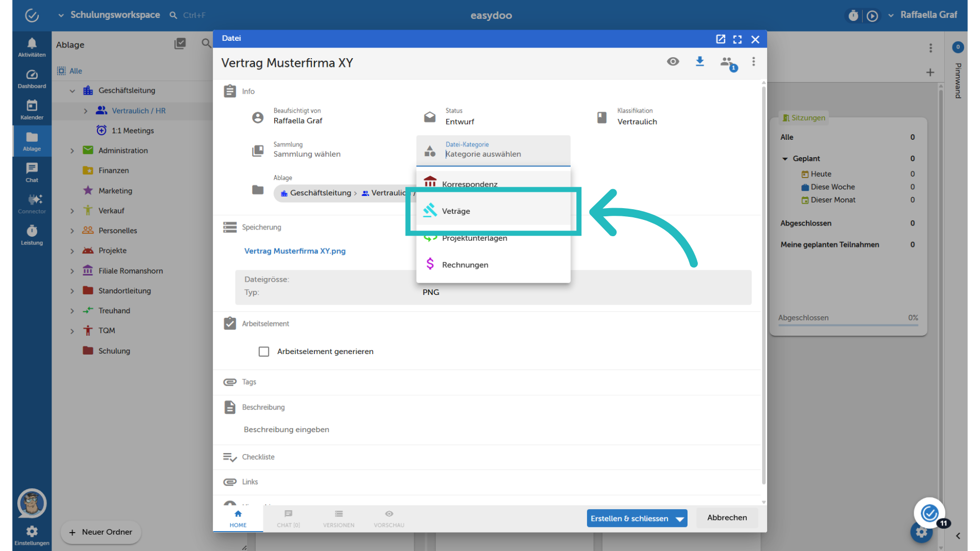Viewport: 980px width, 551px height.
Task: Click the dialog vertical scrollbar
Action: [x=764, y=286]
